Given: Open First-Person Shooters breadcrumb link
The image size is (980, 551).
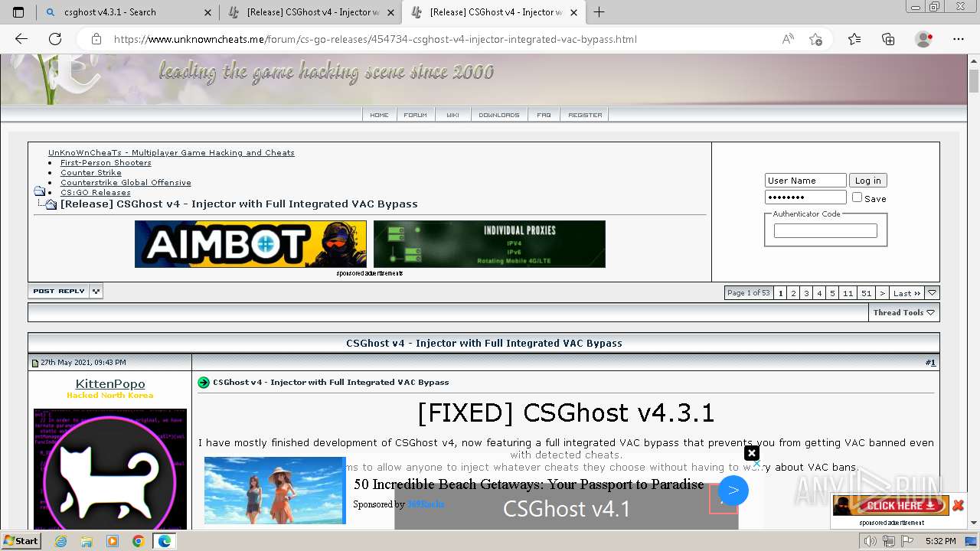Looking at the screenshot, I should 106,162.
